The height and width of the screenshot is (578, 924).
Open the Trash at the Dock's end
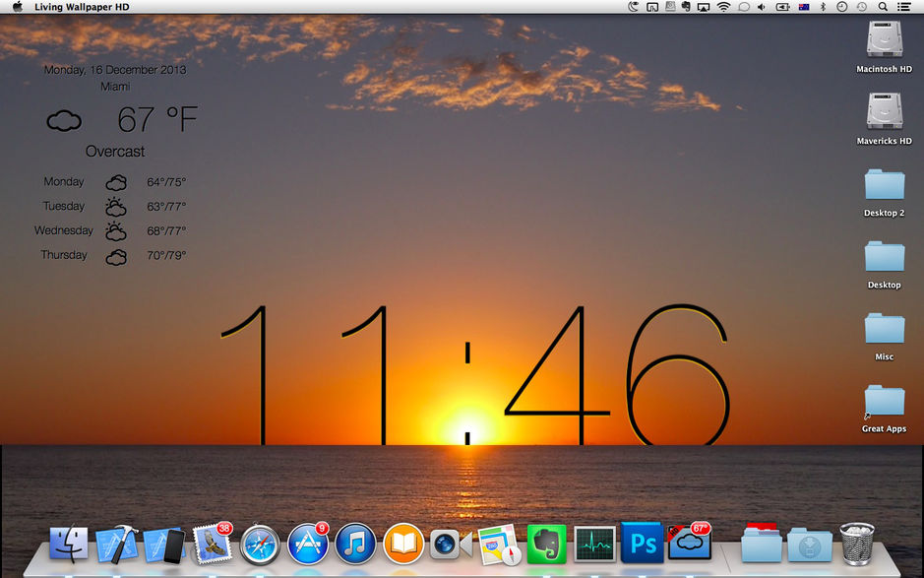coord(855,542)
